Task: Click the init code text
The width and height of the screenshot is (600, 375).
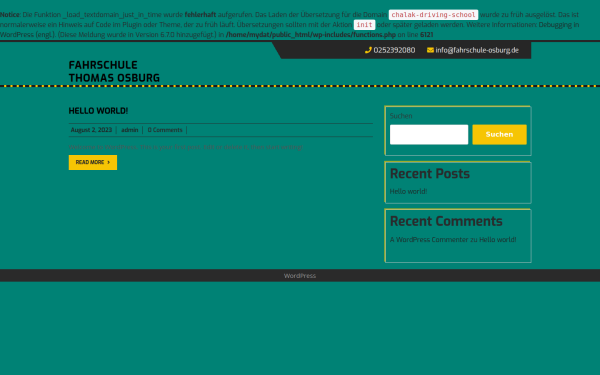Action: [364, 24]
